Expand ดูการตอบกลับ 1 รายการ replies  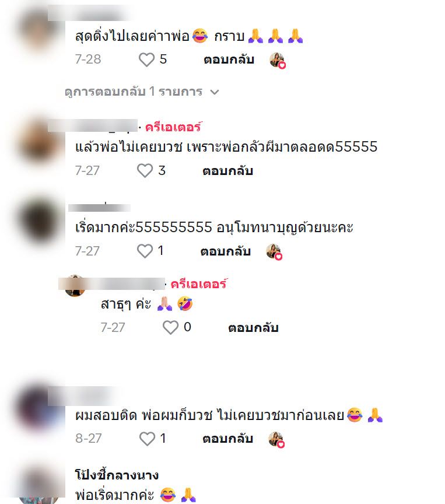pyautogui.click(x=142, y=92)
